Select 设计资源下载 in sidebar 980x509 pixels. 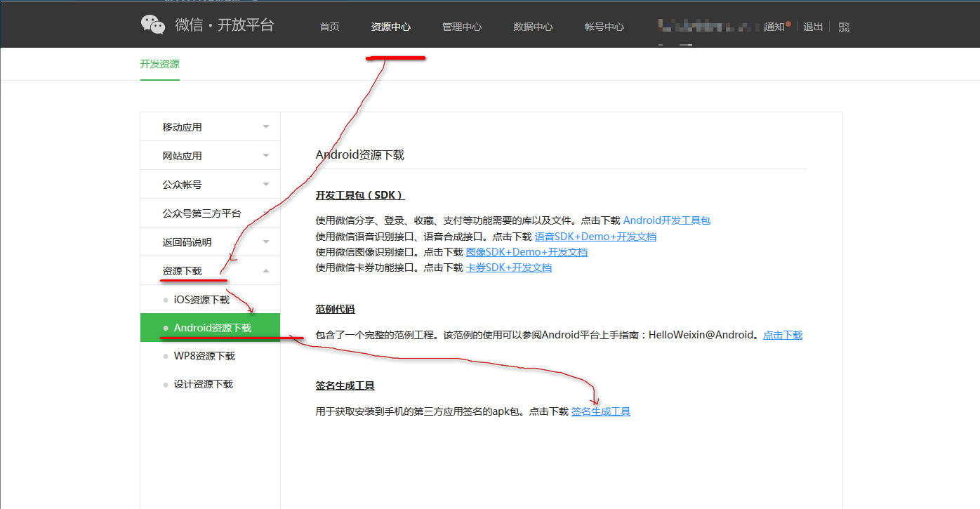pos(203,384)
